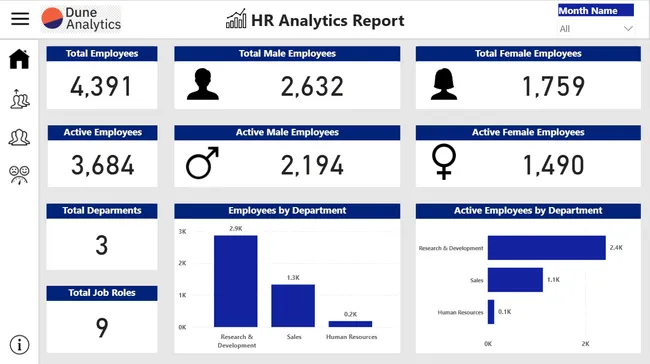Click the bar chart icon beside report title
650x364 pixels.
click(236, 19)
